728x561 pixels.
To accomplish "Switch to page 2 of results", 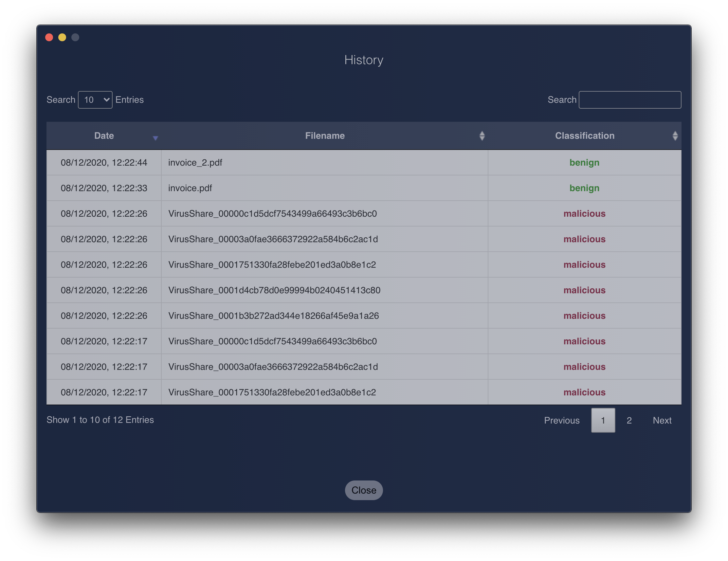I will 629,420.
